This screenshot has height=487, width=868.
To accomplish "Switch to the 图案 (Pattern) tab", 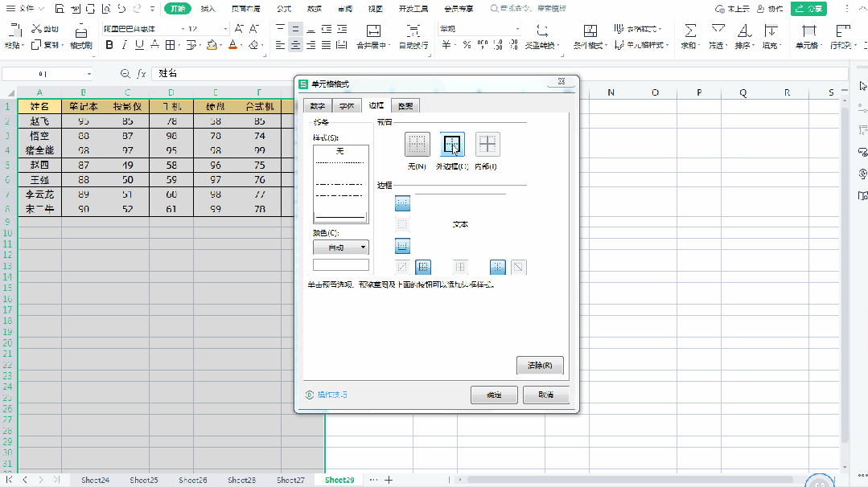I will (405, 105).
